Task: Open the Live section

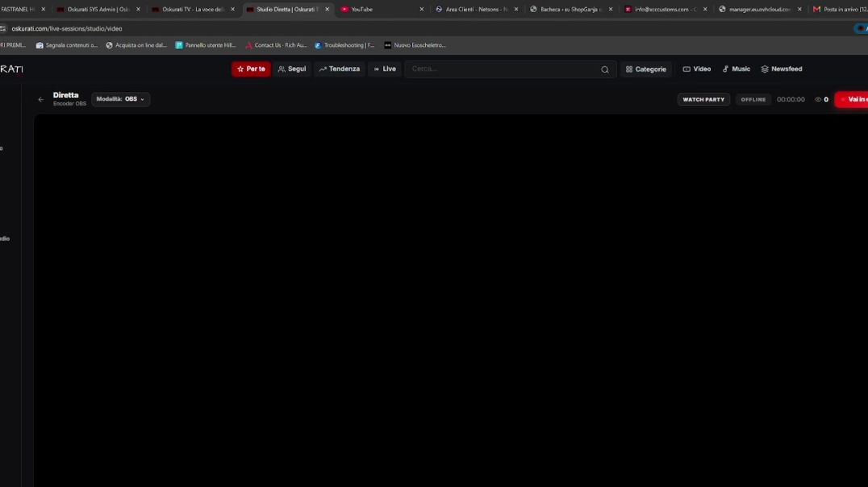Action: [x=385, y=69]
